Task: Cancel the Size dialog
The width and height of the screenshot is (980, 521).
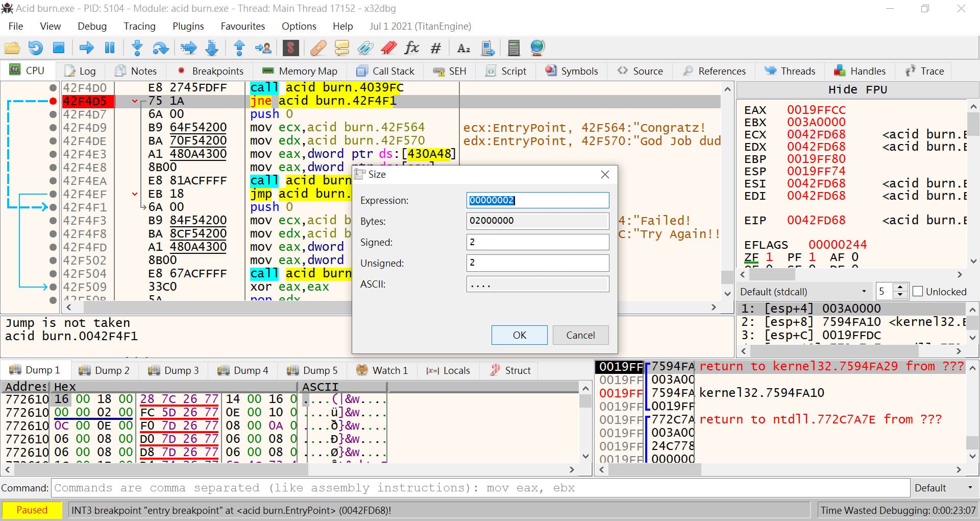Action: 580,335
